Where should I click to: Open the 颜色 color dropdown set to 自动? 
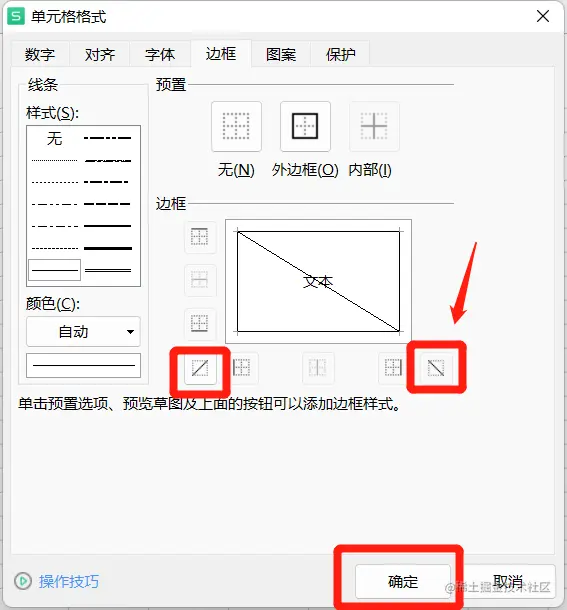83,332
